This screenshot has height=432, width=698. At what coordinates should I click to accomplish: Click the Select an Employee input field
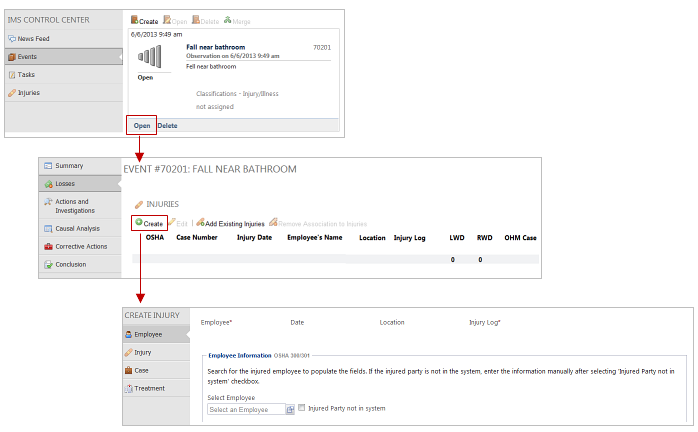245,409
